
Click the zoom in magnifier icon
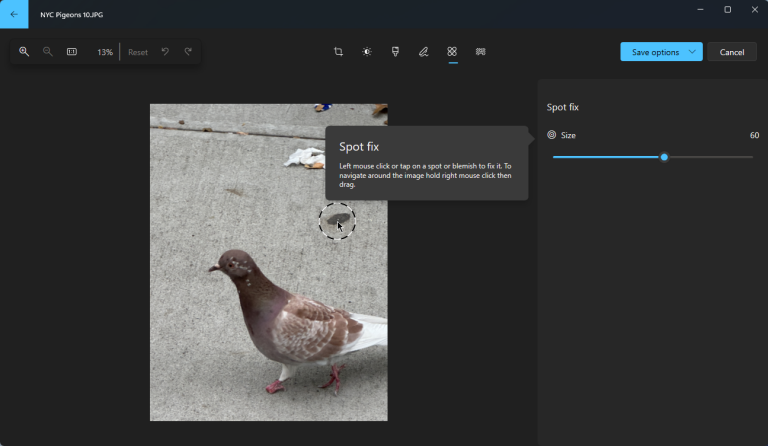pos(24,51)
